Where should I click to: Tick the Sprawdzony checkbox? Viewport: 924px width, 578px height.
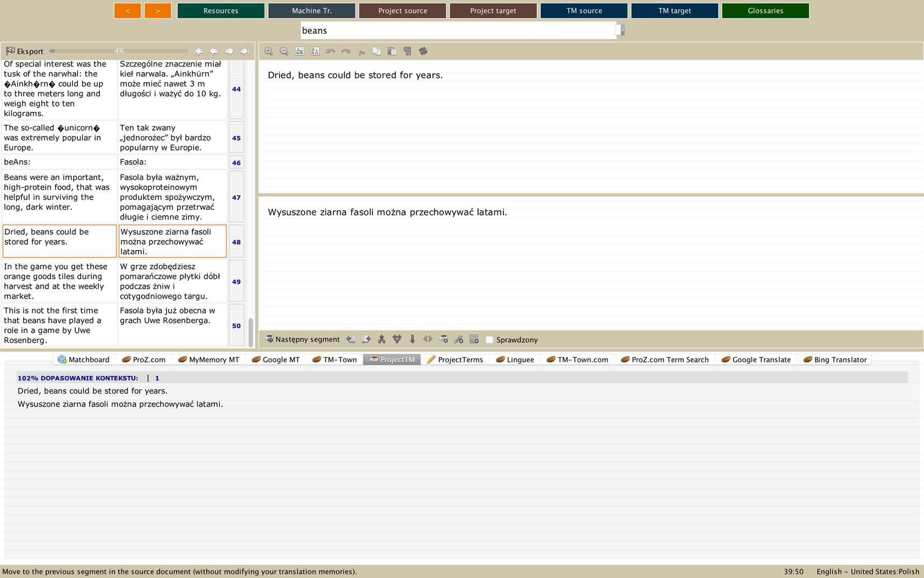tap(489, 340)
